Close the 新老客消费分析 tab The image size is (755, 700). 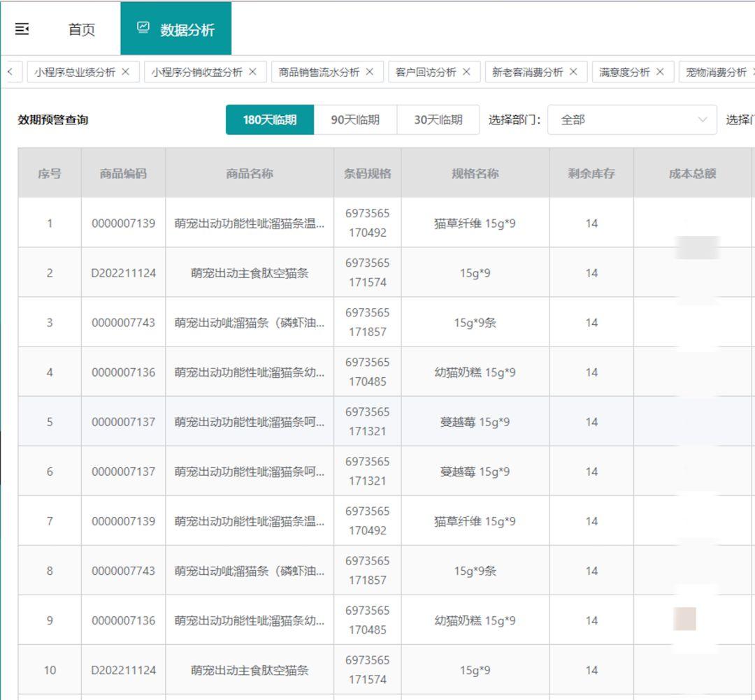[x=573, y=72]
